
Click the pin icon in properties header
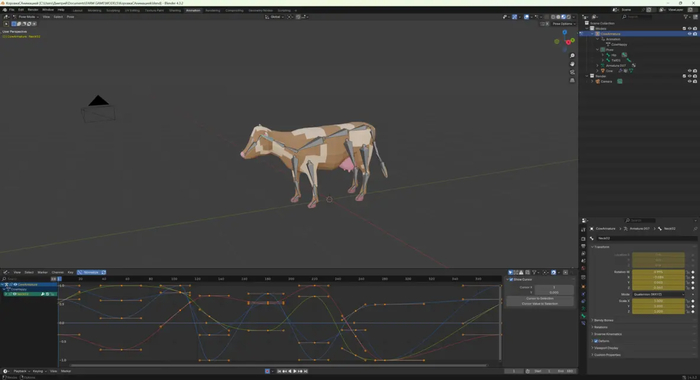coord(695,229)
